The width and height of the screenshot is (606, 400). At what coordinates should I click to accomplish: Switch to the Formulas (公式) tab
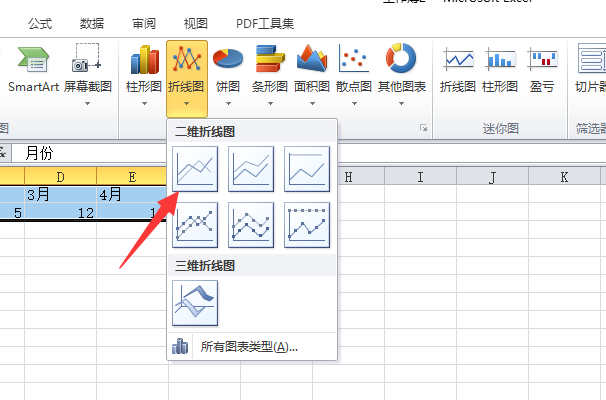click(x=40, y=24)
